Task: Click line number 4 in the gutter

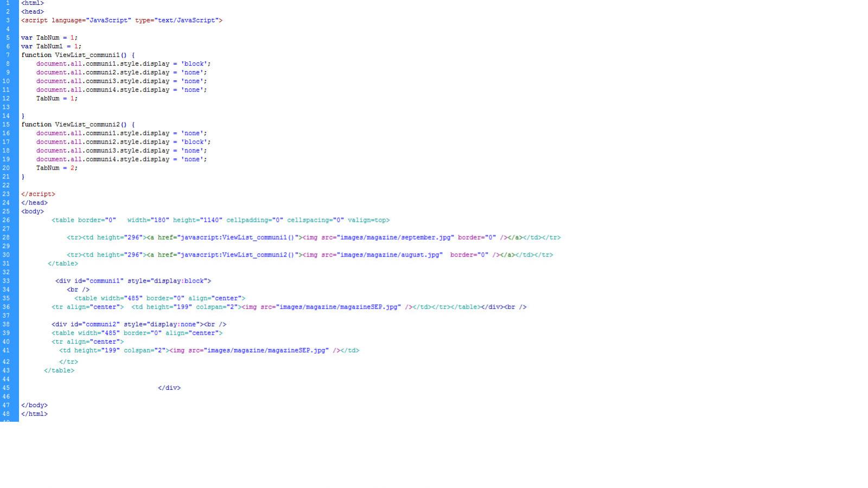Action: (x=8, y=29)
